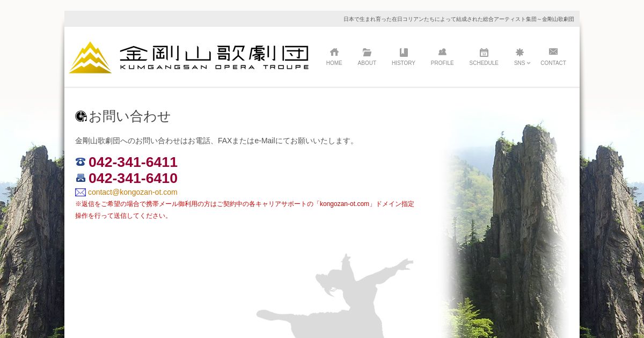Click the people icon above PROFILE
Screen dimensions: 644x338
click(x=442, y=52)
